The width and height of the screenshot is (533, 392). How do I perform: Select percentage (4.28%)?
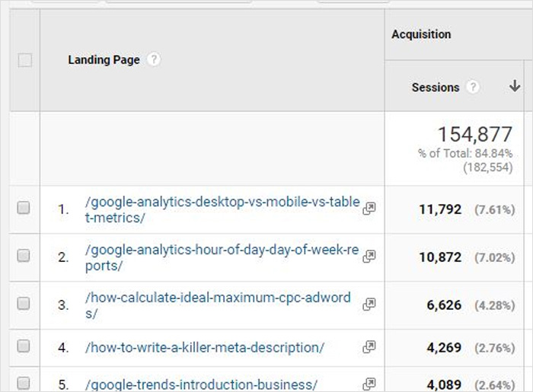tap(495, 305)
